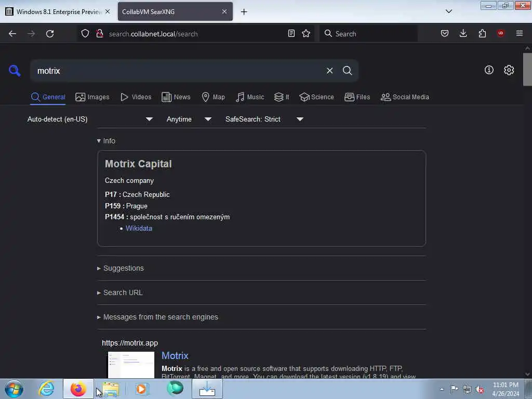
Task: Save to Pocket icon in toolbar
Action: [x=445, y=33]
